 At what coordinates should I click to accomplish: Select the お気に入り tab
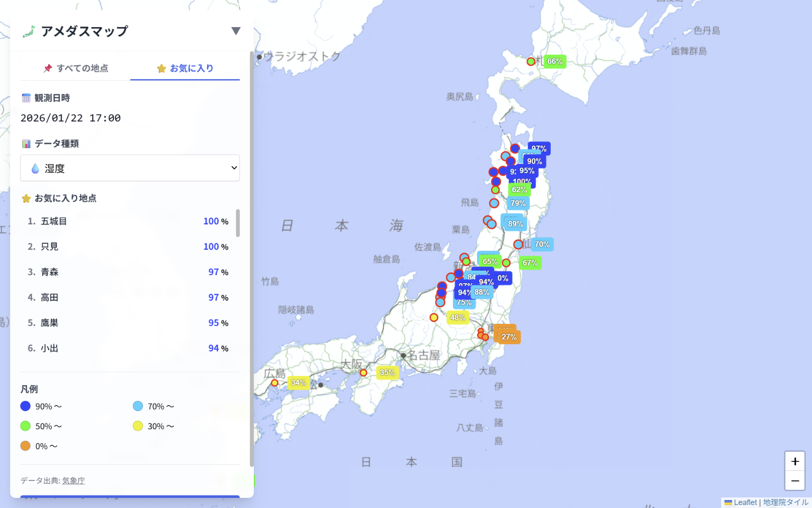coord(185,68)
